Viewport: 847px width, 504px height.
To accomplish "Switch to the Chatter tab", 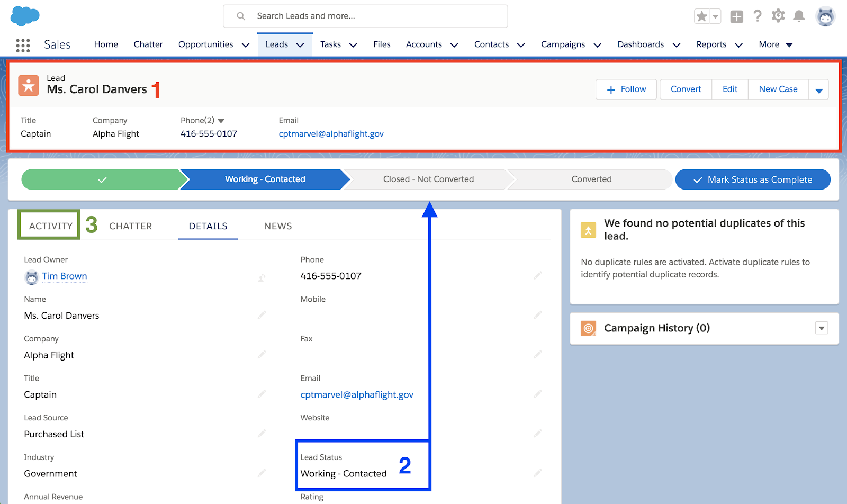I will click(130, 226).
